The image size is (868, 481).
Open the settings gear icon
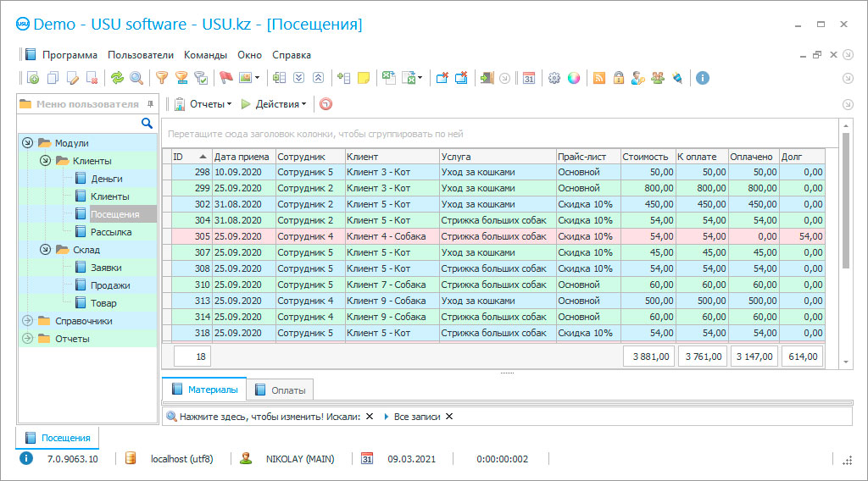pyautogui.click(x=554, y=78)
